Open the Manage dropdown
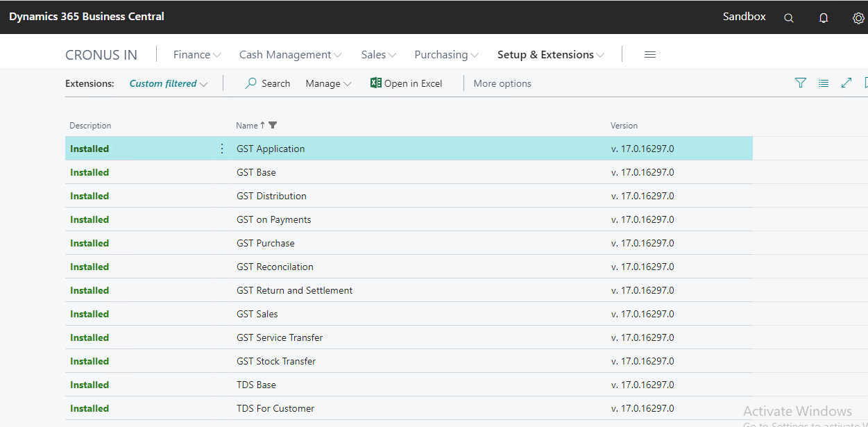The image size is (868, 427). pyautogui.click(x=328, y=83)
